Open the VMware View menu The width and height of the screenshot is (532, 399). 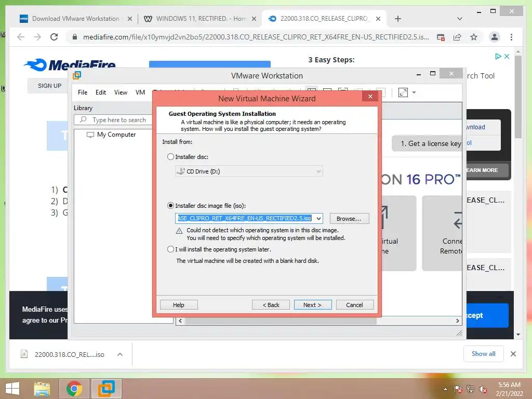121,92
